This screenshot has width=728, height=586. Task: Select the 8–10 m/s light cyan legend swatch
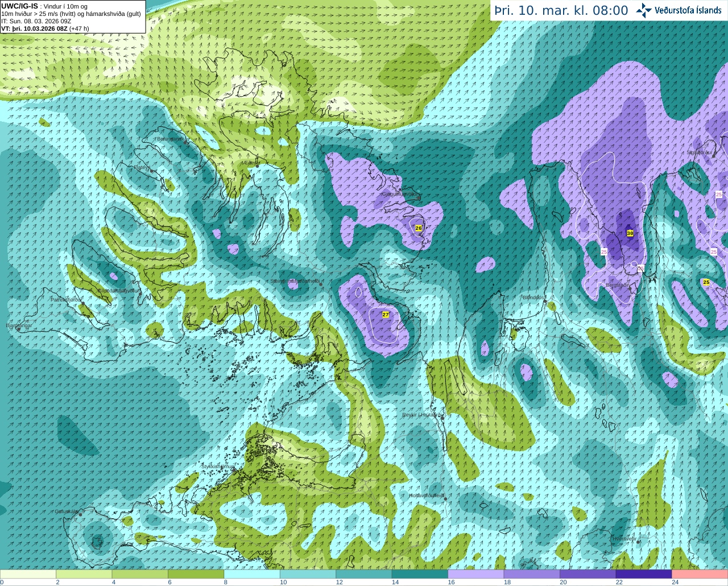coord(252,574)
